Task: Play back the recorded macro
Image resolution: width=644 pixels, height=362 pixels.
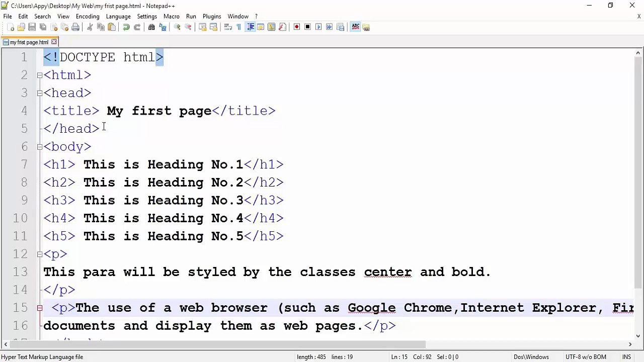Action: coord(318,27)
